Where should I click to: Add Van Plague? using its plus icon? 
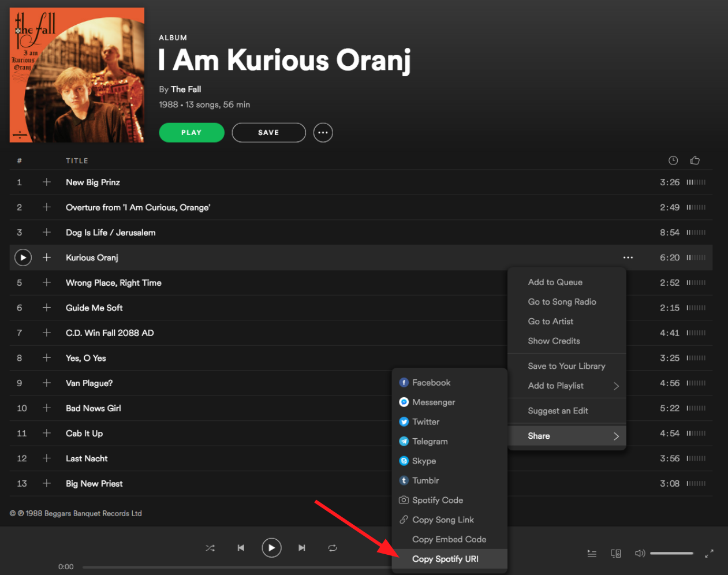[47, 383]
